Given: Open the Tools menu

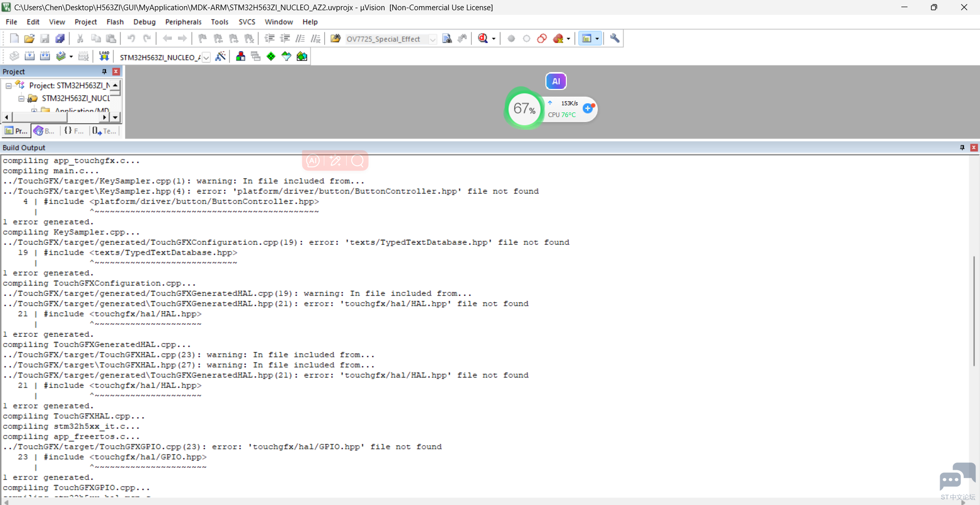Looking at the screenshot, I should click(220, 22).
